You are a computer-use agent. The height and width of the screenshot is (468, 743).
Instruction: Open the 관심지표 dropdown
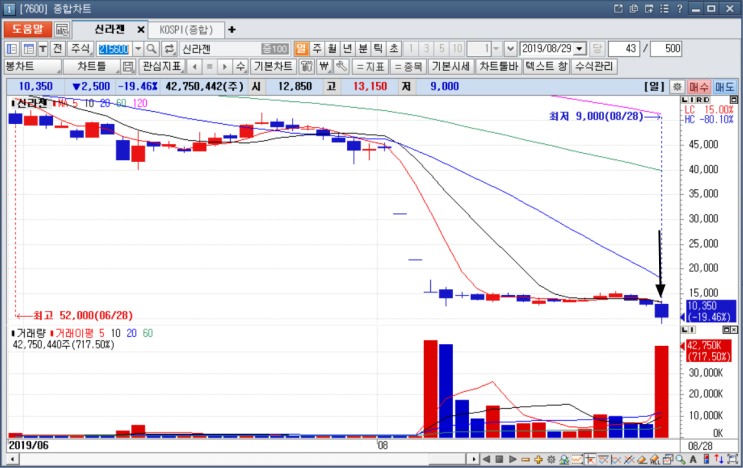click(x=162, y=67)
